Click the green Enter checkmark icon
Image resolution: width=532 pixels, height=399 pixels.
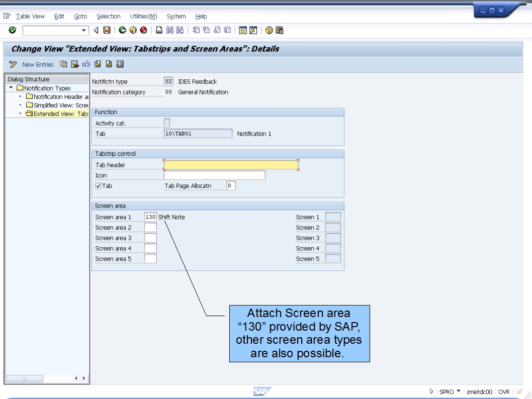click(x=13, y=30)
